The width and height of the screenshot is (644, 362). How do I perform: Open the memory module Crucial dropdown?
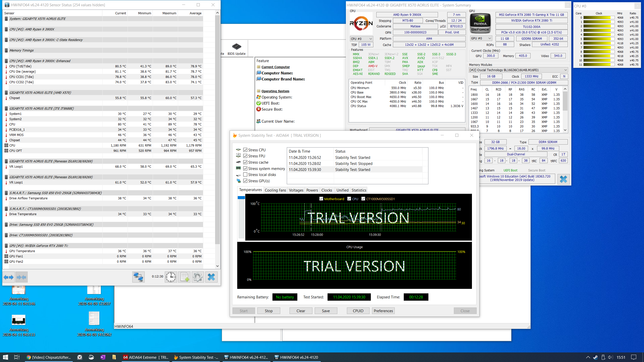[x=518, y=70]
